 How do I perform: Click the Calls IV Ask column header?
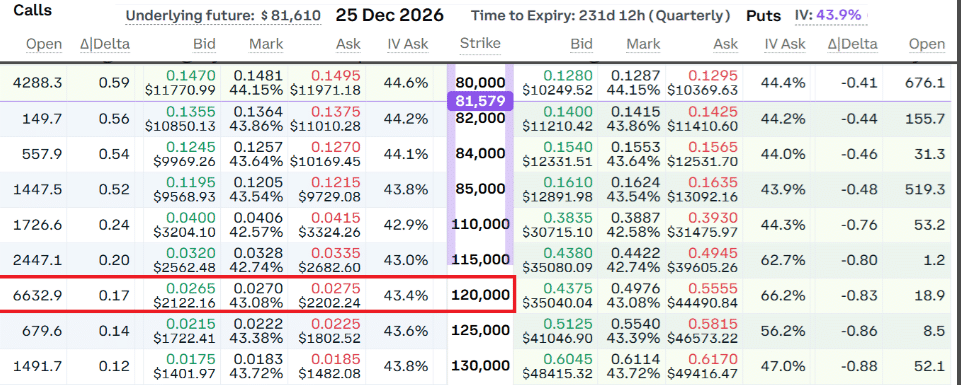pos(408,44)
